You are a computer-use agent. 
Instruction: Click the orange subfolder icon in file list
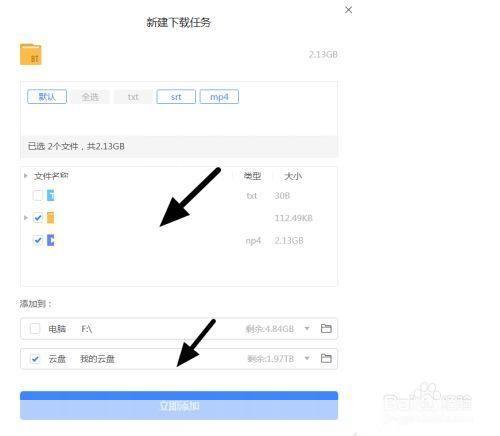50,218
